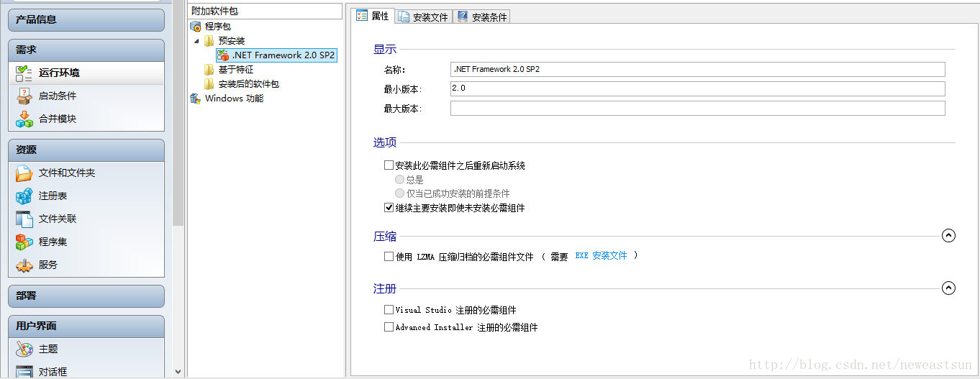Open 合并模块 page label

pyautogui.click(x=58, y=119)
